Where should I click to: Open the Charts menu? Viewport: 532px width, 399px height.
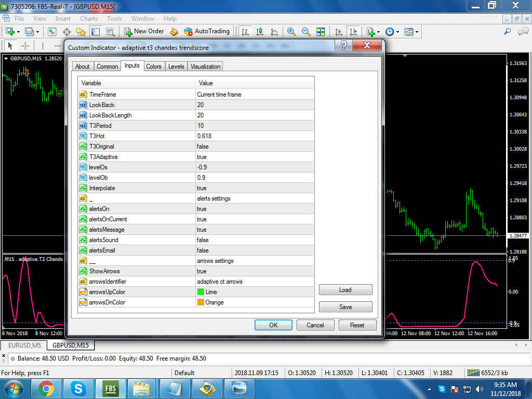pyautogui.click(x=89, y=19)
